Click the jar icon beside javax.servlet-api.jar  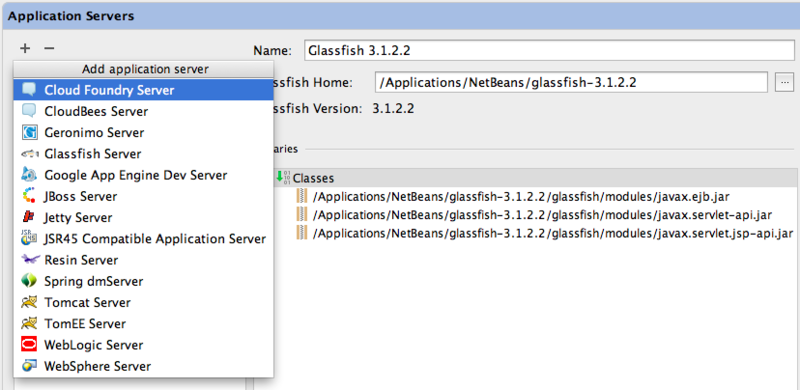[x=303, y=215]
